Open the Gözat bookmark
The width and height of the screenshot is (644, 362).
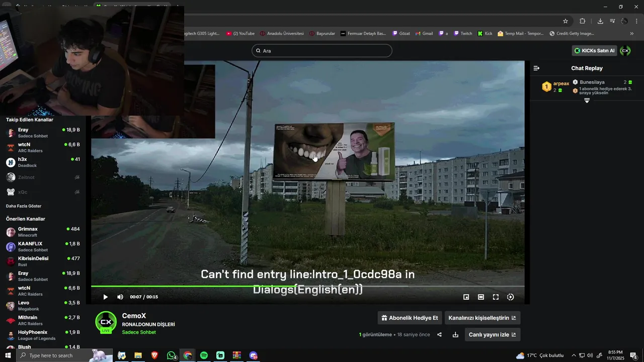tap(401, 34)
